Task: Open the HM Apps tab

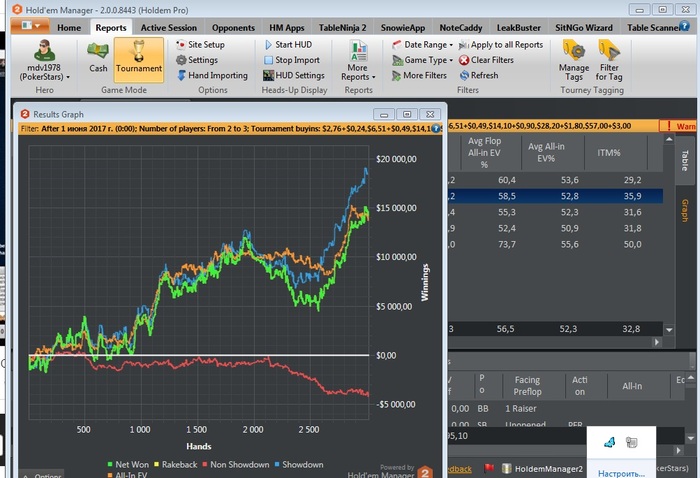Action: point(287,28)
